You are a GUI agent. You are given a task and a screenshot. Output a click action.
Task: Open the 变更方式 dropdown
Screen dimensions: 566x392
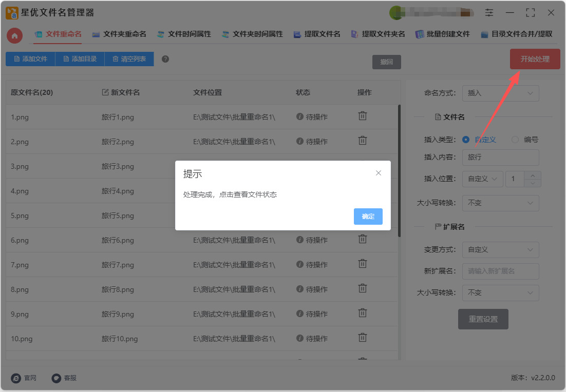click(500, 250)
